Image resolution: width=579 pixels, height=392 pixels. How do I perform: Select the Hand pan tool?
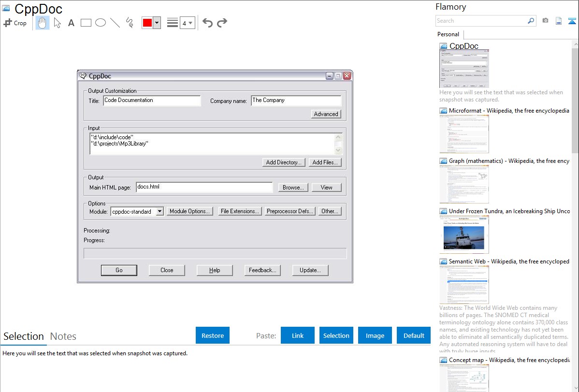point(43,23)
